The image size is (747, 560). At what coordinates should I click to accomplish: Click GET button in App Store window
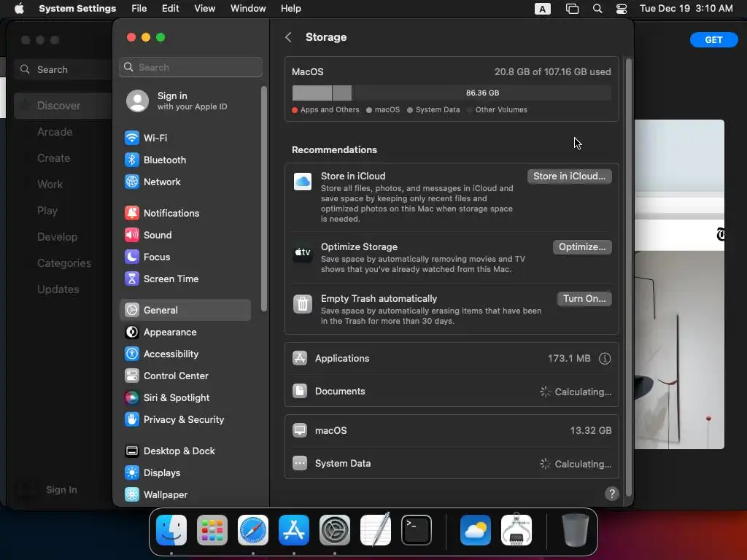(x=713, y=40)
